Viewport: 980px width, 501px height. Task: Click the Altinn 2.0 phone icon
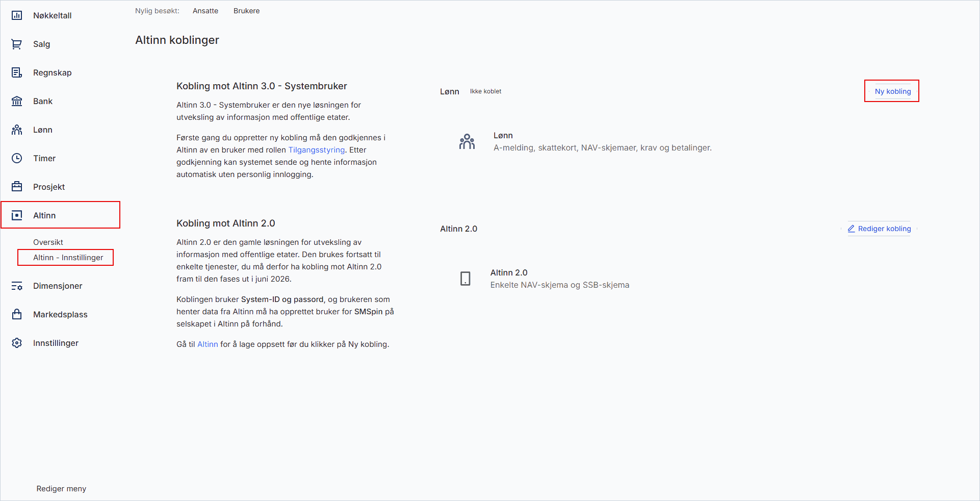point(465,279)
